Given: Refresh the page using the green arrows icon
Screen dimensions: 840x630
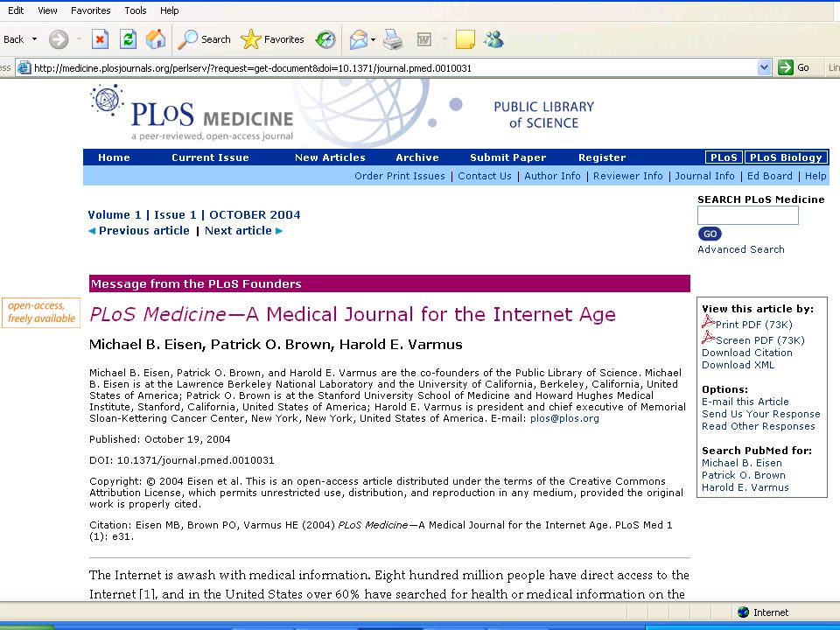Looking at the screenshot, I should [128, 39].
